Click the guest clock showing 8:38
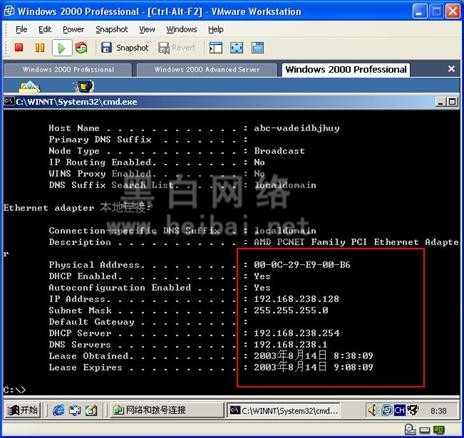The height and width of the screenshot is (438, 464). (438, 411)
